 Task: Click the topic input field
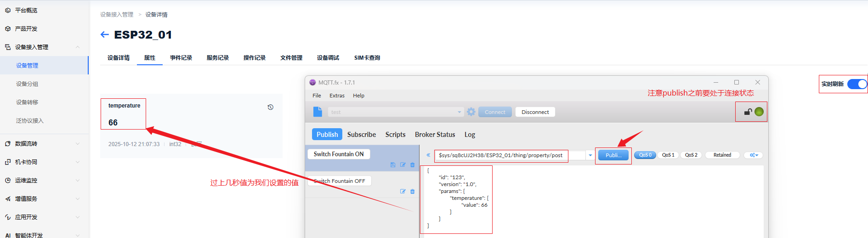click(510, 155)
